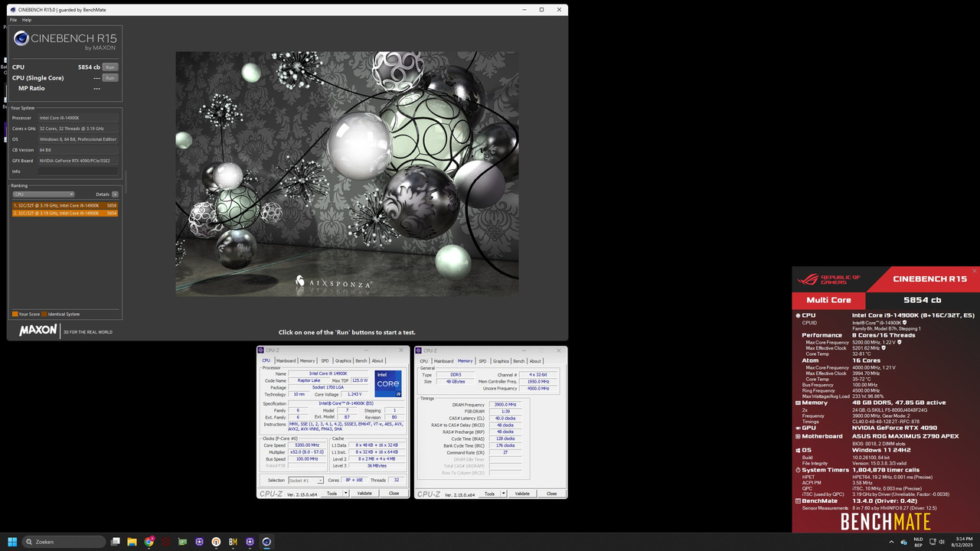Viewport: 980px width, 551px height.
Task: Click Close button in left CPU-Z window
Action: pyautogui.click(x=394, y=494)
